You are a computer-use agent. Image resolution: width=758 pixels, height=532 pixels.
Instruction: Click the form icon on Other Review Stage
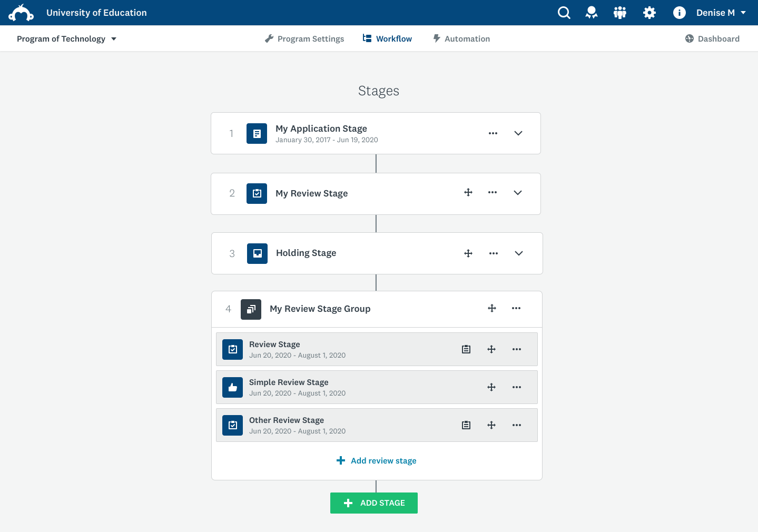(x=466, y=425)
